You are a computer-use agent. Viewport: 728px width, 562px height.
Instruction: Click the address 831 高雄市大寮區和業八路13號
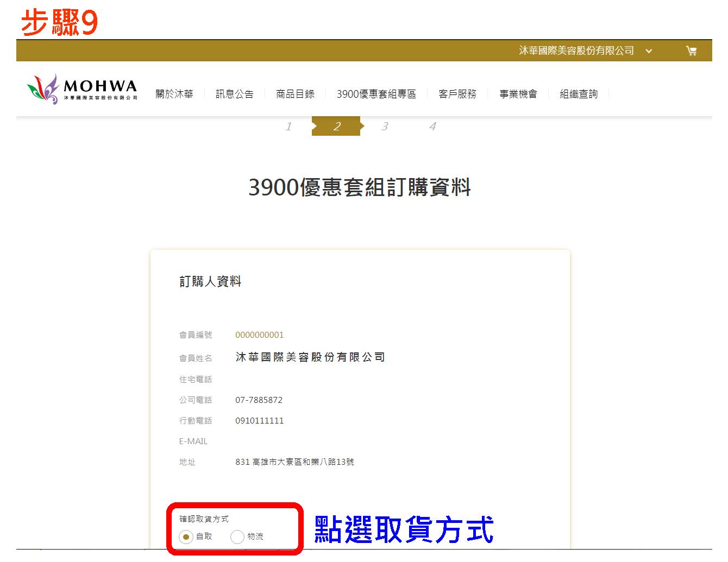coord(294,462)
